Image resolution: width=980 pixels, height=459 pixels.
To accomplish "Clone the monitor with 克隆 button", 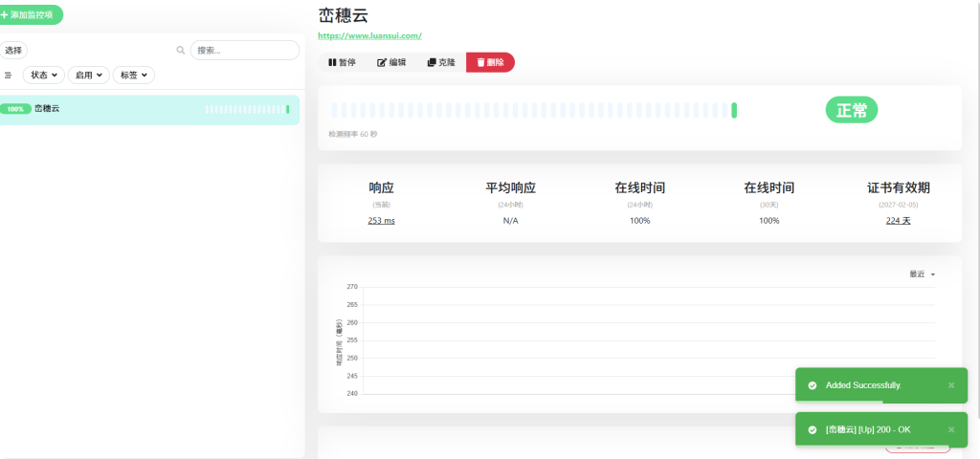I will coord(441,62).
